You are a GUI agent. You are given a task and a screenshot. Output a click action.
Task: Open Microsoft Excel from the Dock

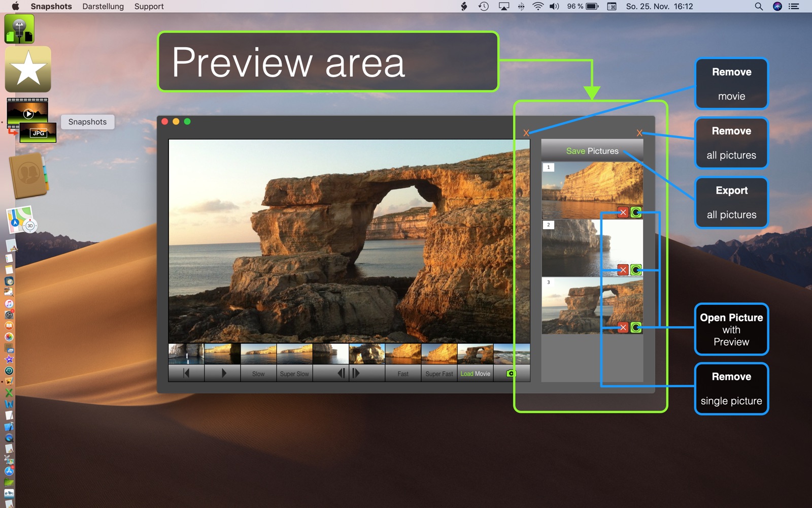[9, 393]
